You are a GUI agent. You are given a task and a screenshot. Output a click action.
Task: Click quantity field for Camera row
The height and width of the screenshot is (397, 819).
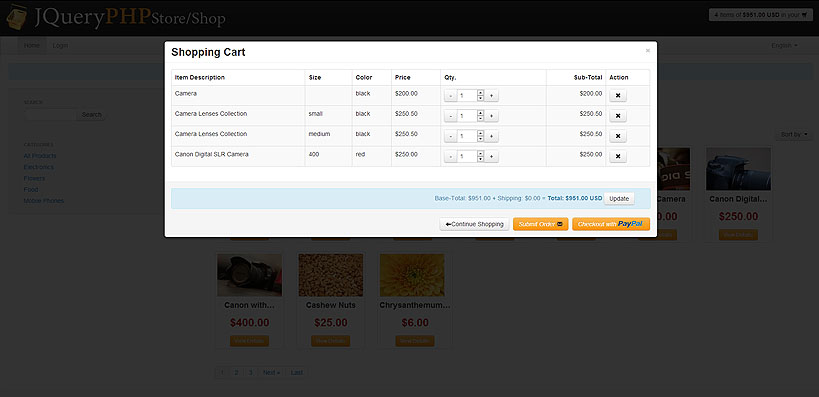(467, 96)
